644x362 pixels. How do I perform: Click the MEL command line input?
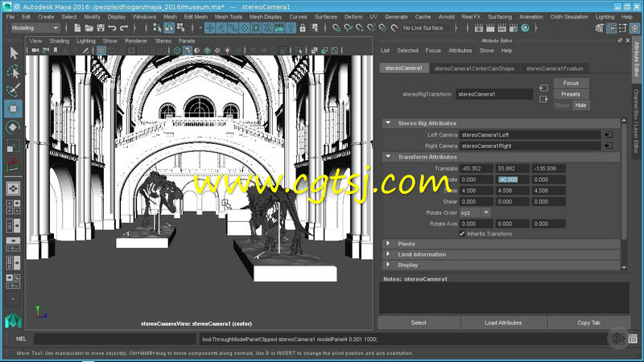click(x=115, y=339)
